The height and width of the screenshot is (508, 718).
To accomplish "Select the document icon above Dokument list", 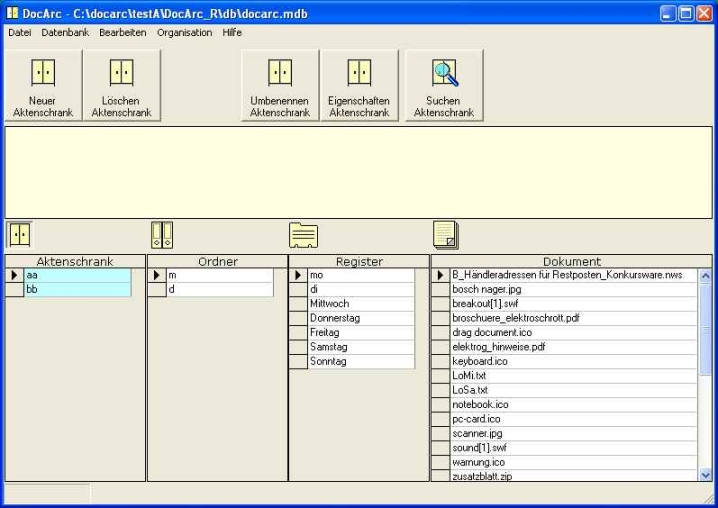I will pos(446,235).
